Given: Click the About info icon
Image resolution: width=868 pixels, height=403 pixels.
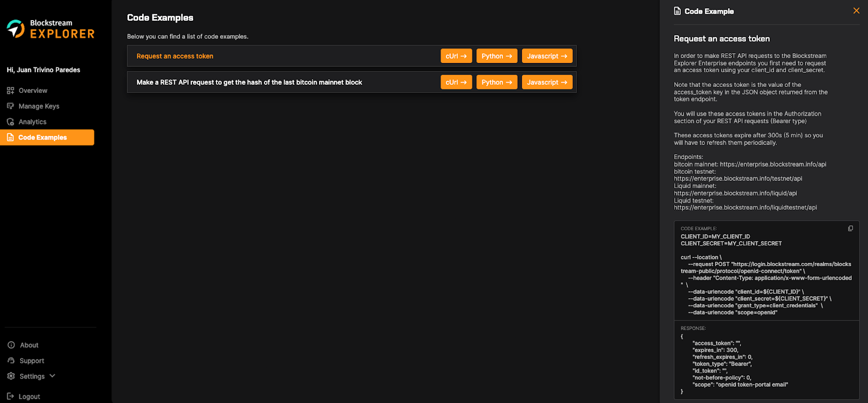Looking at the screenshot, I should click(x=11, y=345).
